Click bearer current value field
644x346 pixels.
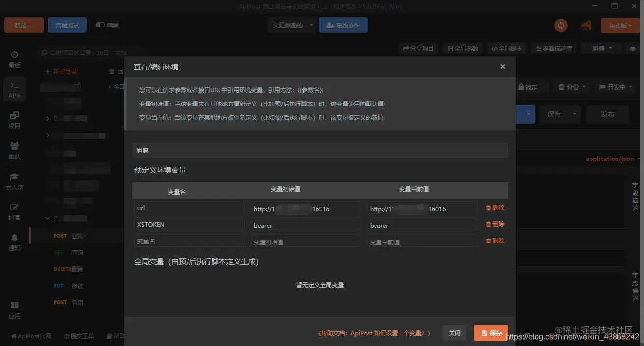coord(422,225)
